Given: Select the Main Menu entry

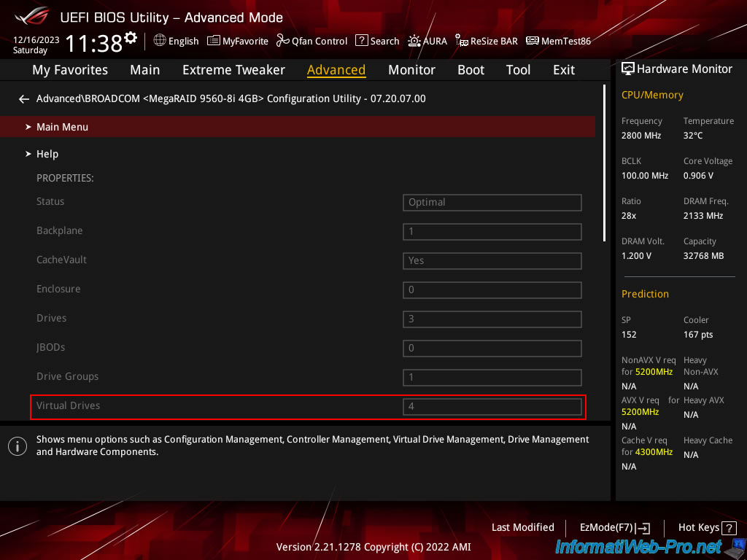Looking at the screenshot, I should pos(298,127).
